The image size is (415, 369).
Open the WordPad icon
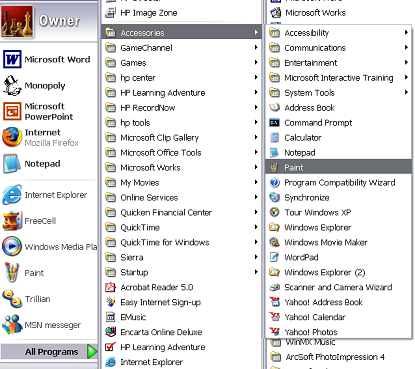[274, 257]
